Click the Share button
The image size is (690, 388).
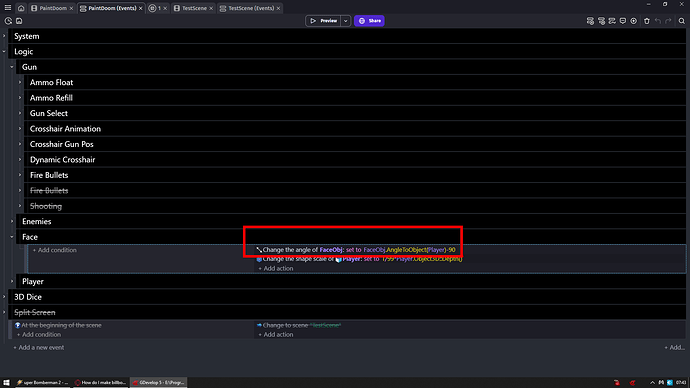[x=369, y=21]
